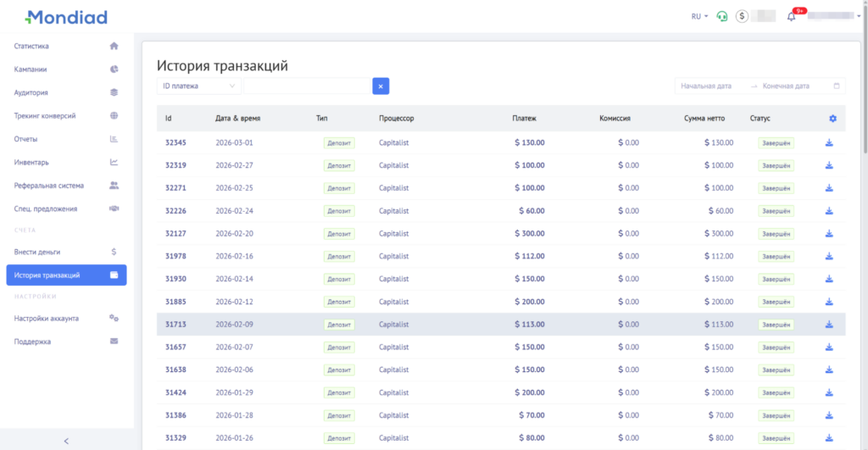Click the Начальная дата date field
Viewport: 868px width, 450px height.
706,86
